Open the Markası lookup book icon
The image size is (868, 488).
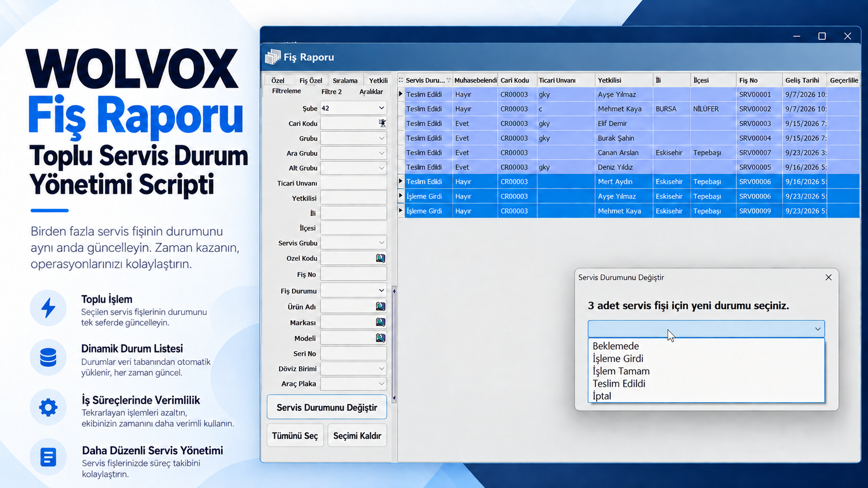[380, 322]
